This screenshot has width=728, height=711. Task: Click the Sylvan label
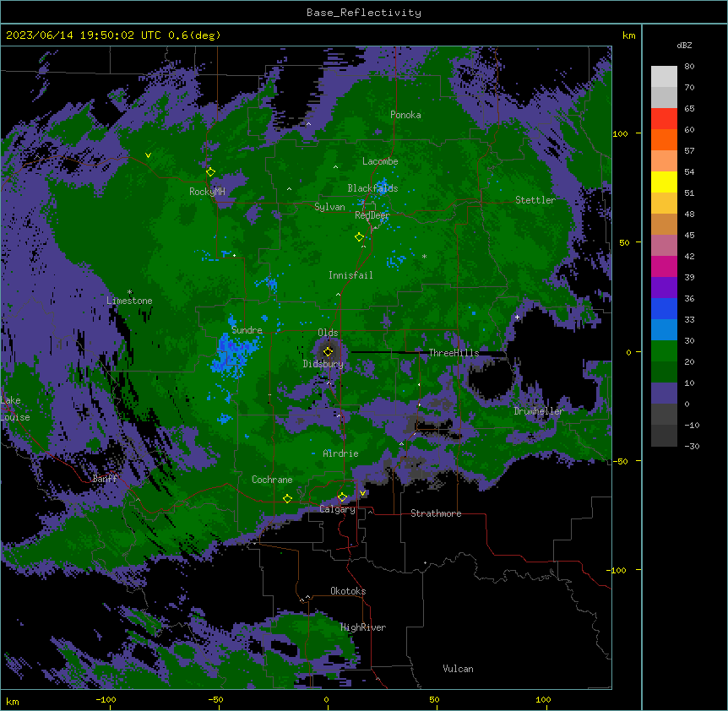pos(329,207)
